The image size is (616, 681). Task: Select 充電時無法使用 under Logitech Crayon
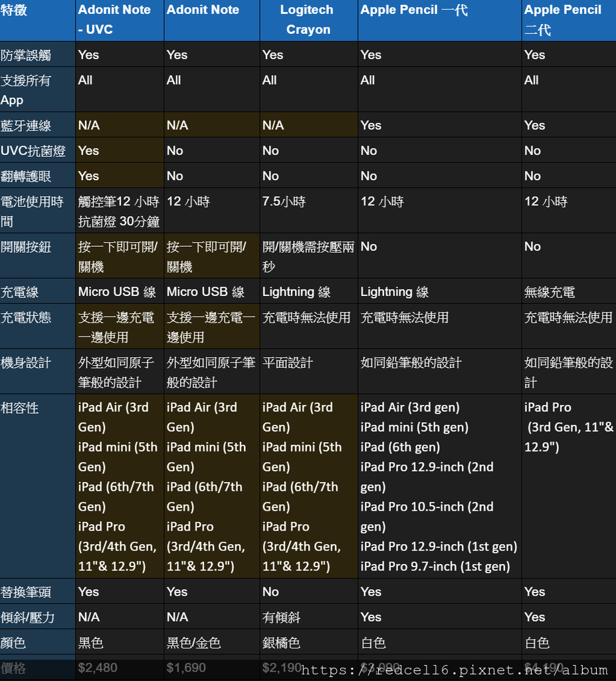308,326
